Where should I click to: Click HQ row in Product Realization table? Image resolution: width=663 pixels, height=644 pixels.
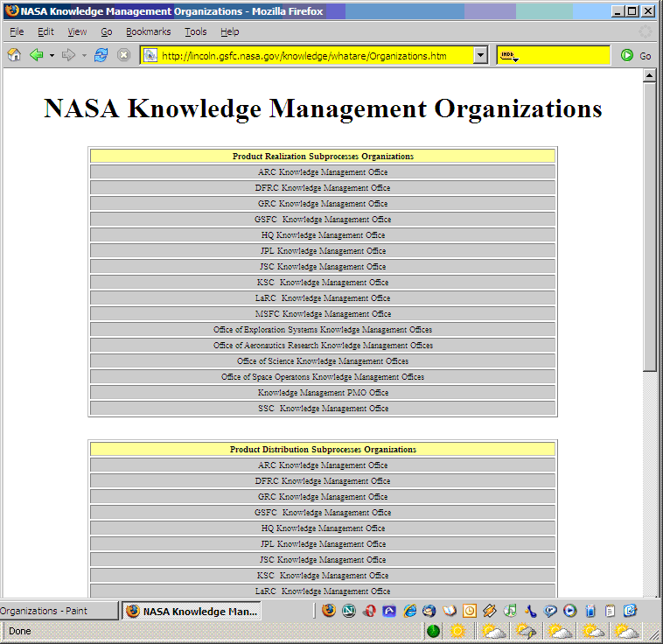[323, 234]
